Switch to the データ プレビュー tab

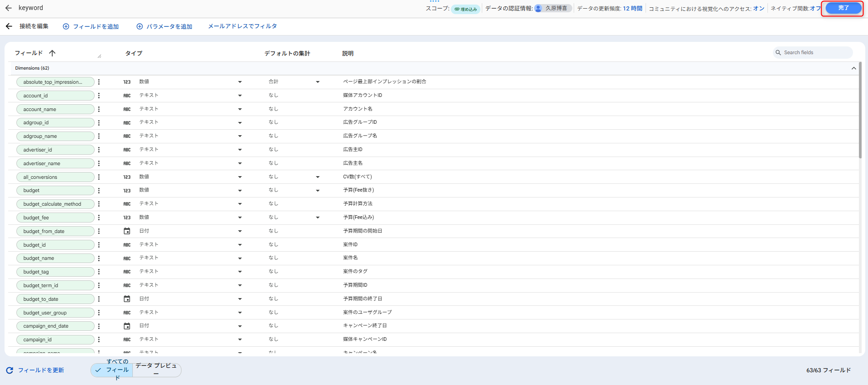156,370
